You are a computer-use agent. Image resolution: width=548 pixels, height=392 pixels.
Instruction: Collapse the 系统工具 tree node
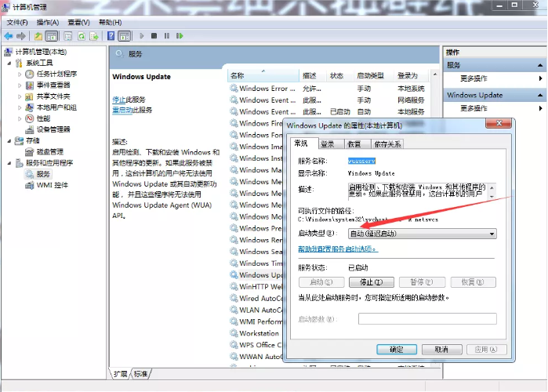click(x=9, y=64)
